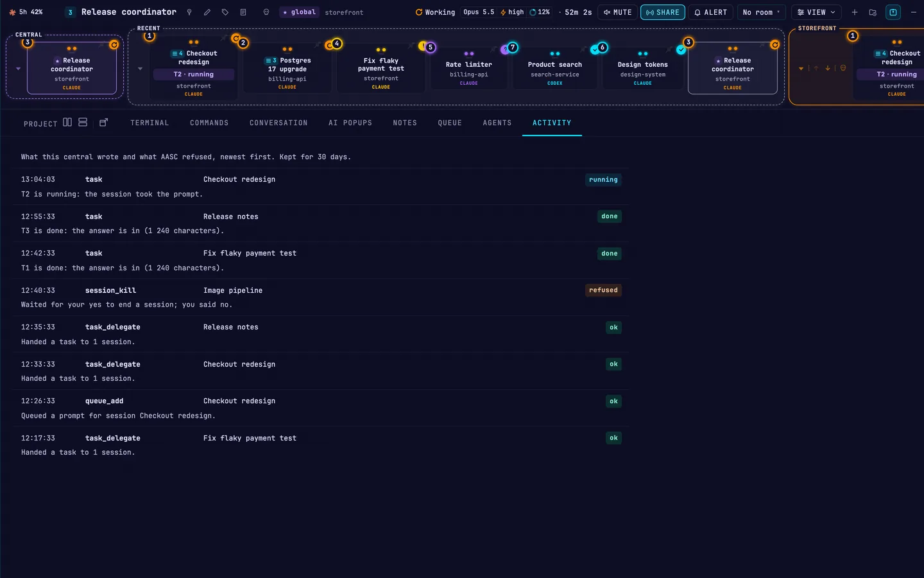Open the No room dropdown
The height and width of the screenshot is (578, 924).
click(x=761, y=12)
